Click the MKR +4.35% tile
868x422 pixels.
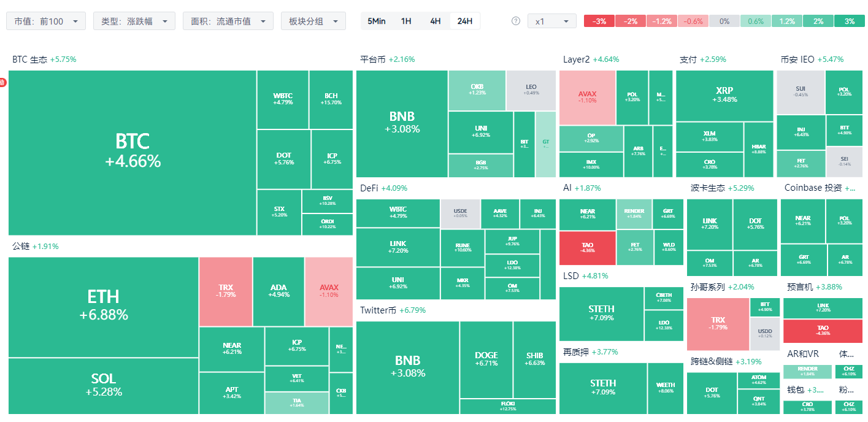pyautogui.click(x=463, y=283)
